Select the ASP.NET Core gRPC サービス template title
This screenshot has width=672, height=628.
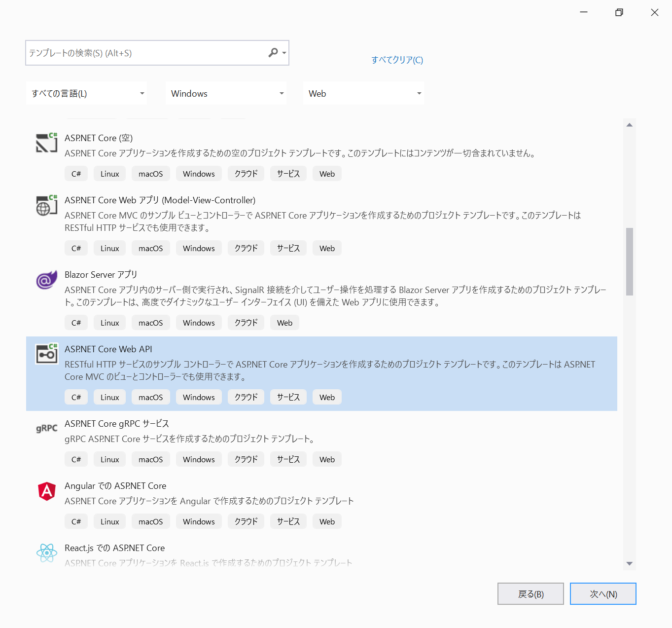[117, 424]
